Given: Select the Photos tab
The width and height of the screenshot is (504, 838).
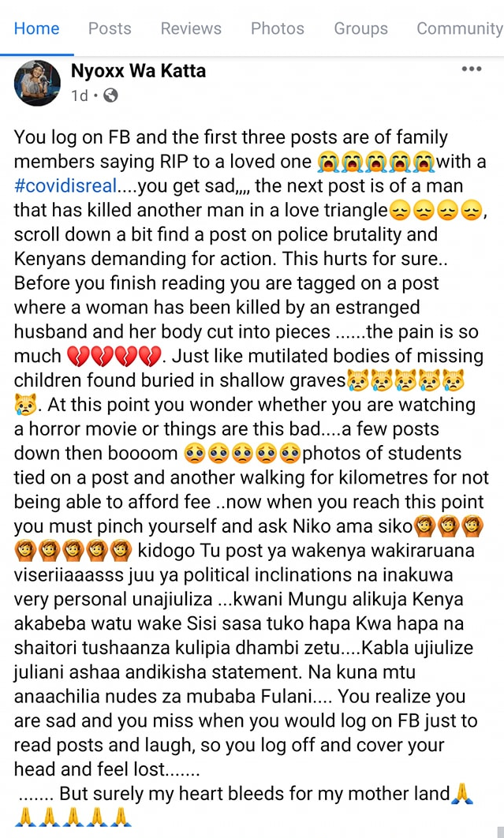Looking at the screenshot, I should pos(278,28).
